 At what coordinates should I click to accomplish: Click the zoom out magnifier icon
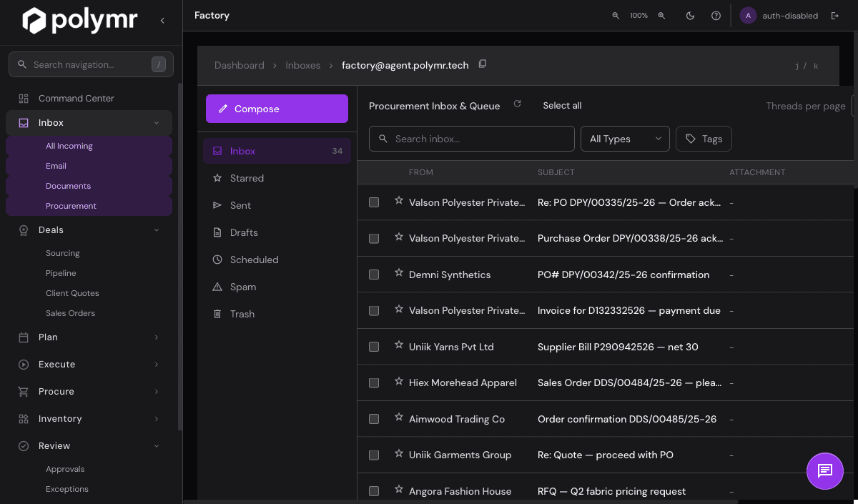tap(616, 16)
